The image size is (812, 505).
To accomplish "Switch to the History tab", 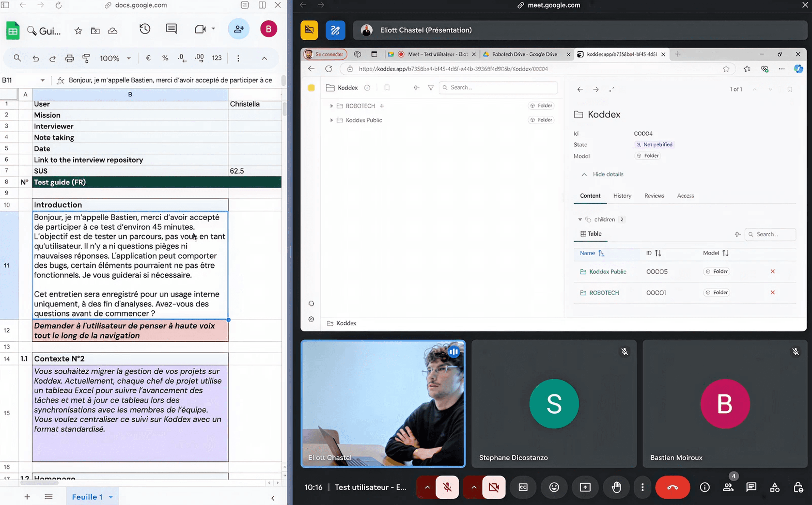I will pyautogui.click(x=622, y=196).
